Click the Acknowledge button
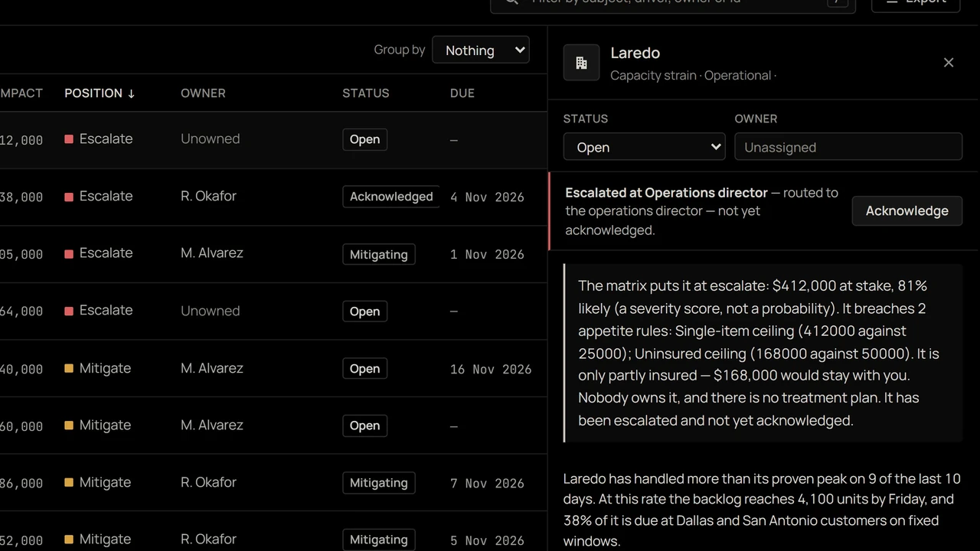The width and height of the screenshot is (980, 551). click(906, 211)
